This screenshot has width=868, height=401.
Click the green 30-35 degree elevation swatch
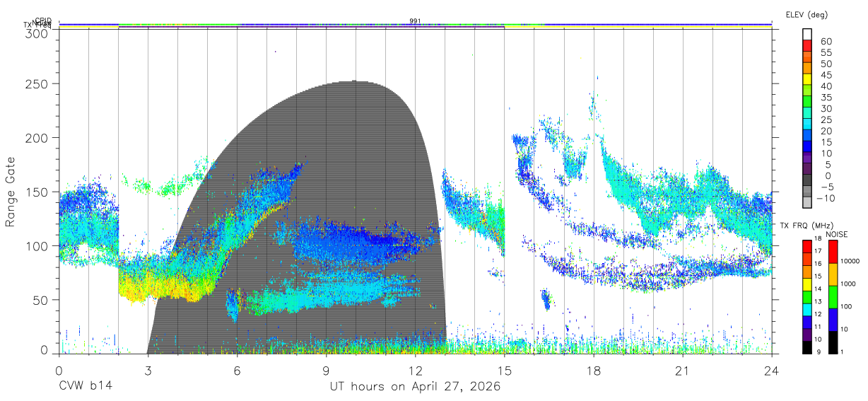pos(808,103)
